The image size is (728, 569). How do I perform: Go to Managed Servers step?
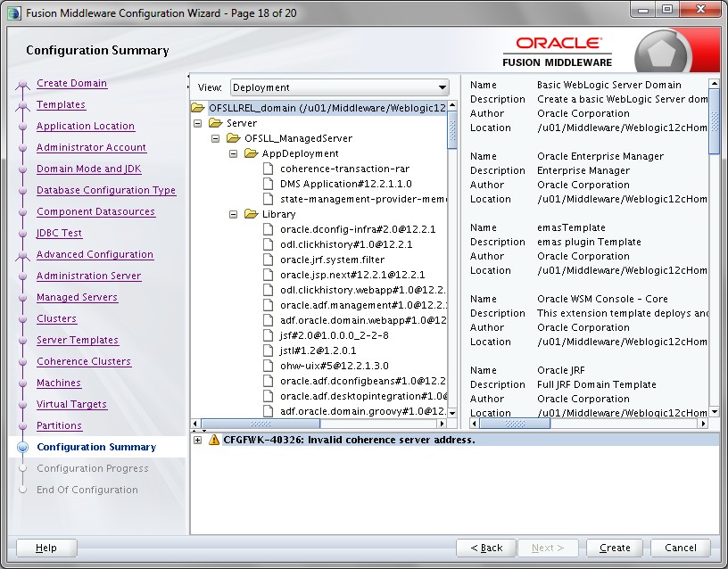77,297
